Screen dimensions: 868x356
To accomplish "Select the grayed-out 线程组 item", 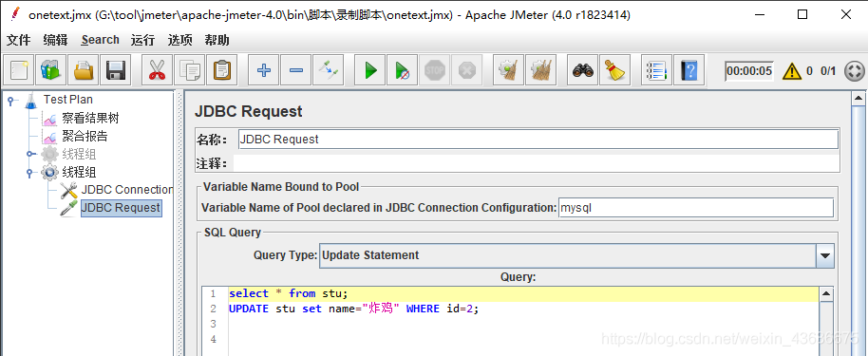I will pos(79,154).
